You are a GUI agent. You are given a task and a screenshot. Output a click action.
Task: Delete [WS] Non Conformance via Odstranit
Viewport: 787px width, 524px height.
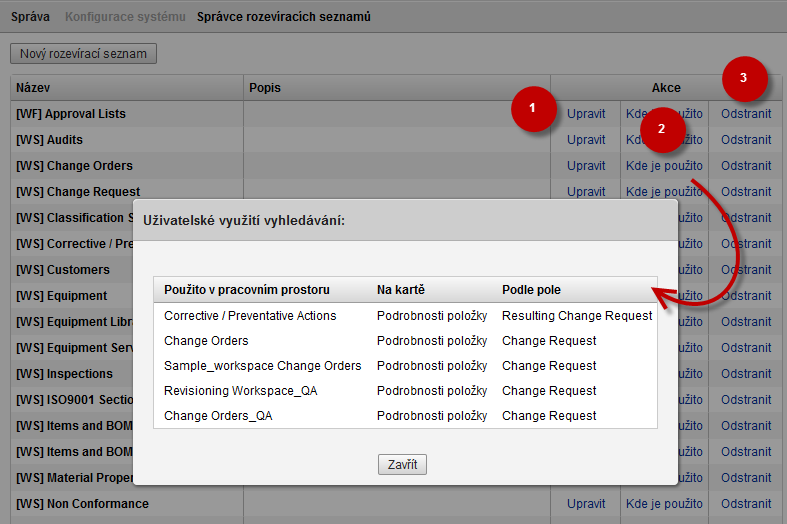click(x=746, y=504)
